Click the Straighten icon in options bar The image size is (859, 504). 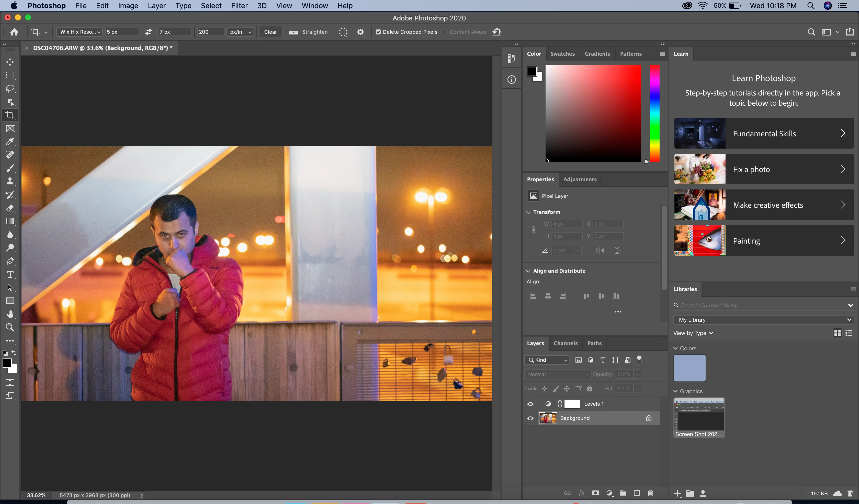[x=293, y=32]
